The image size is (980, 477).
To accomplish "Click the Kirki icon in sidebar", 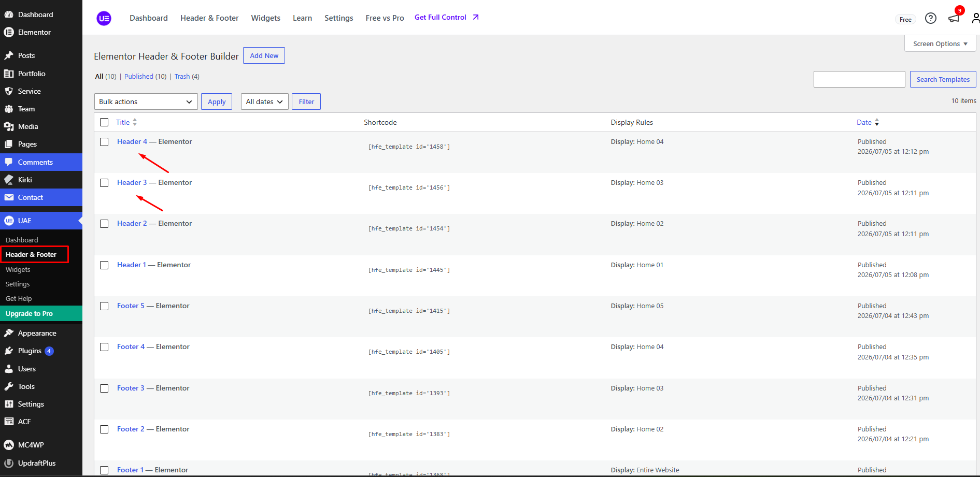I will (x=9, y=180).
